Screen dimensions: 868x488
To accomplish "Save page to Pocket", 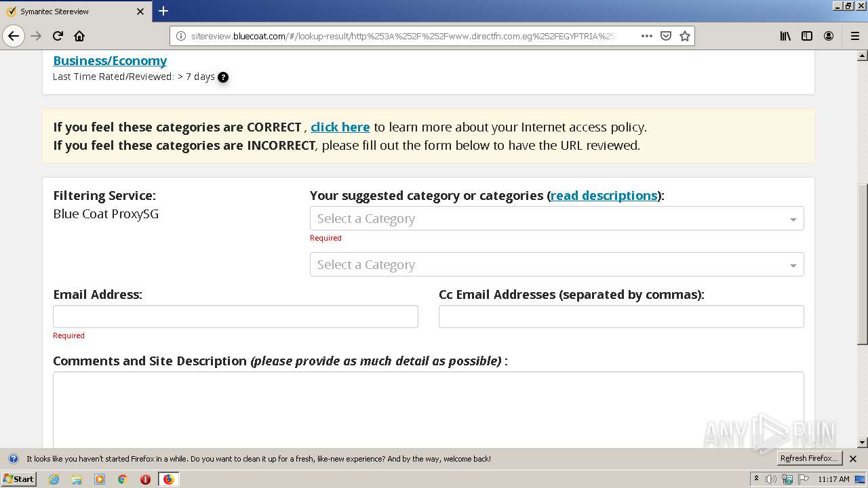I will click(x=666, y=36).
